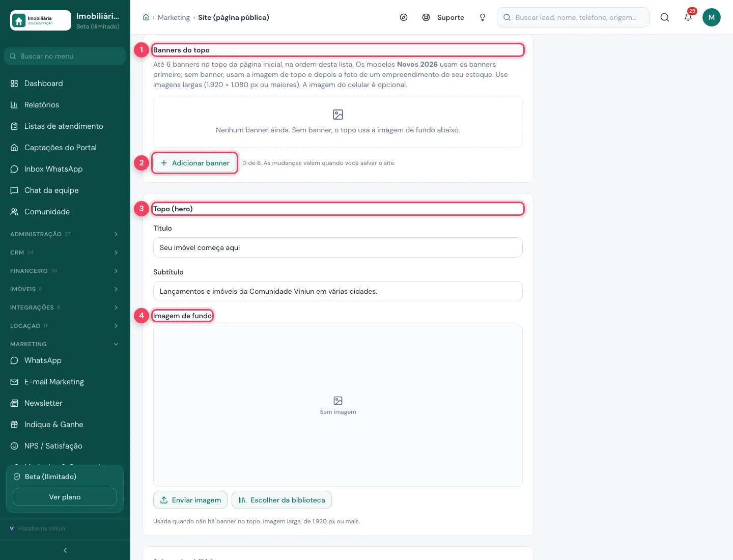Open Listas de atendimento
Image resolution: width=733 pixels, height=560 pixels.
(65, 126)
